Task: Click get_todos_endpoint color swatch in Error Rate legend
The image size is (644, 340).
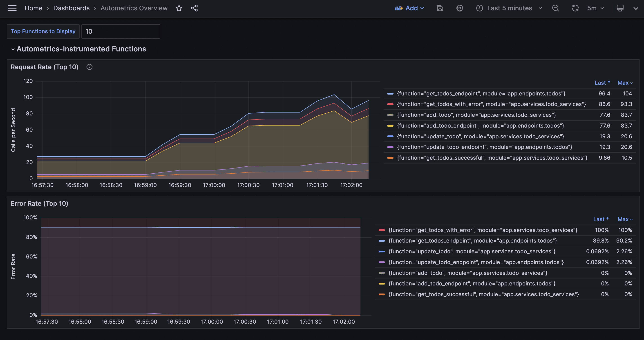Action: point(382,241)
